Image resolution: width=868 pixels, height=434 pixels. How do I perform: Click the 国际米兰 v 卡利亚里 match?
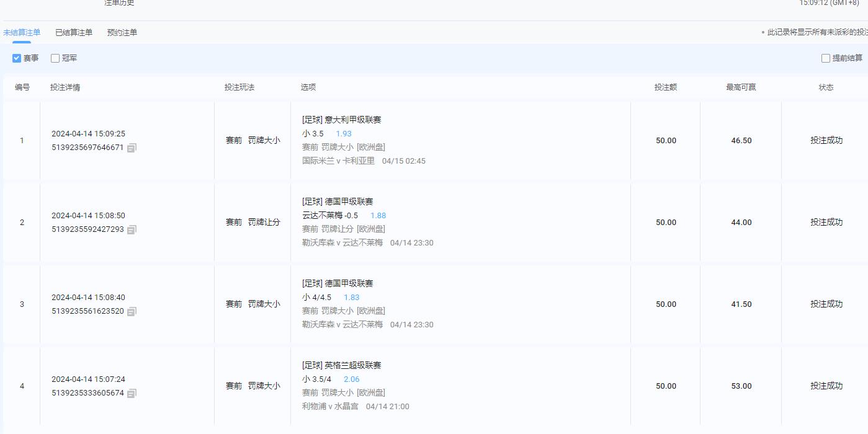tap(338, 161)
